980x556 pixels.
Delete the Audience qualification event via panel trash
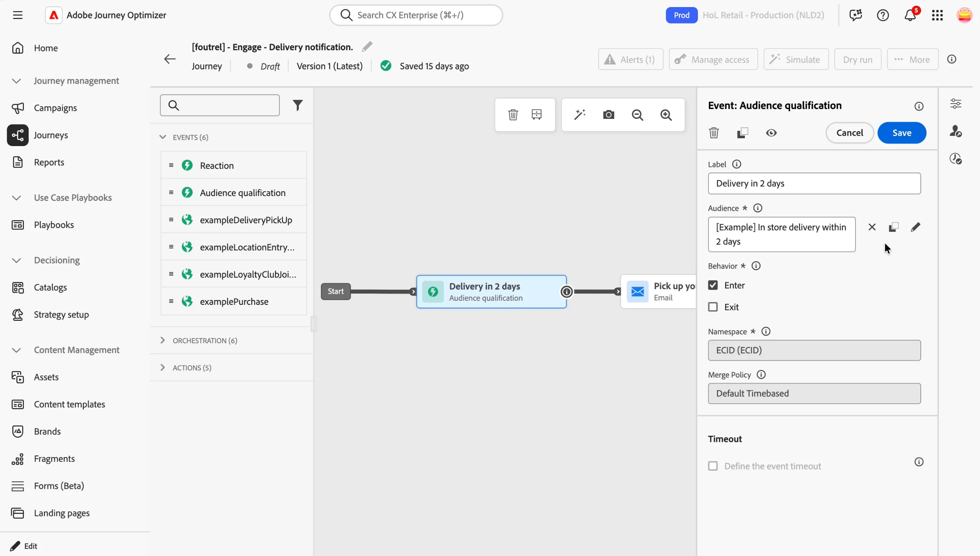tap(714, 133)
